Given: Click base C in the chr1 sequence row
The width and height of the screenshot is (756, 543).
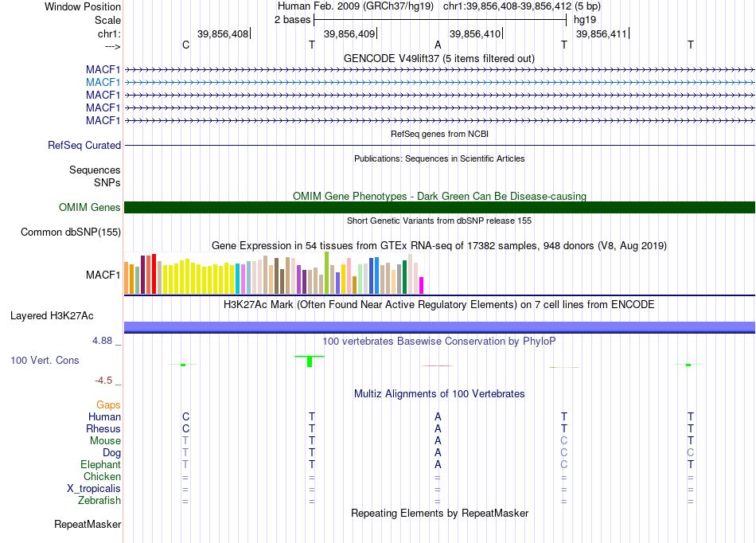Looking at the screenshot, I should pyautogui.click(x=186, y=45).
